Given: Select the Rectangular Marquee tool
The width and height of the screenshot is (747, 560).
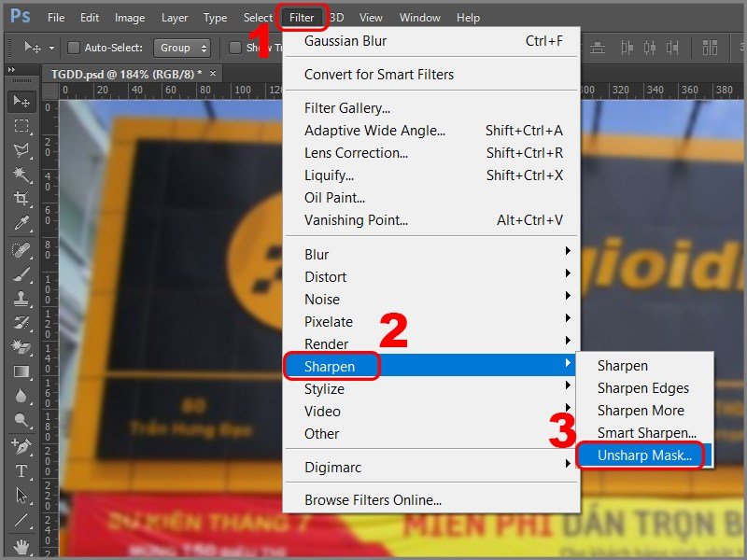Looking at the screenshot, I should tap(21, 126).
